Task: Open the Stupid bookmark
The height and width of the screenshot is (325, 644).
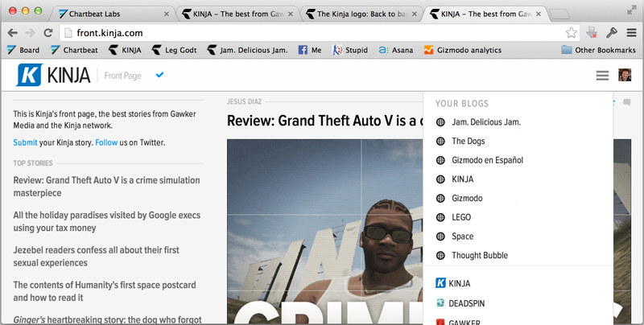Action: click(x=350, y=50)
